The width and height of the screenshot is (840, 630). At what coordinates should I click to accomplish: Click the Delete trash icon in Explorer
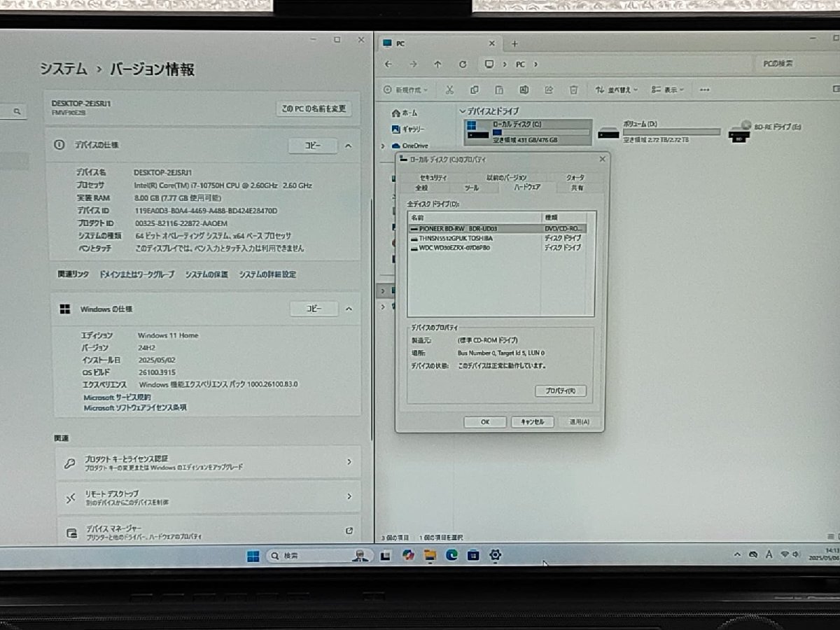(x=573, y=90)
